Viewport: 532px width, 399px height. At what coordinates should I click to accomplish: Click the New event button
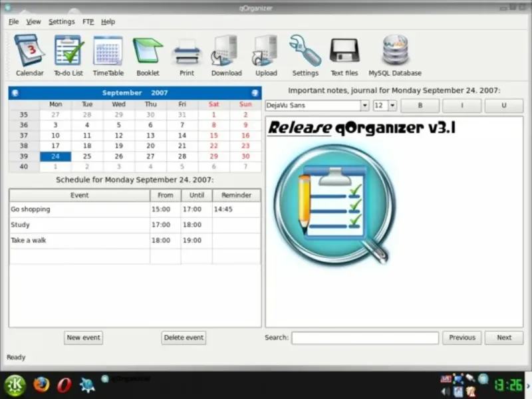84,338
